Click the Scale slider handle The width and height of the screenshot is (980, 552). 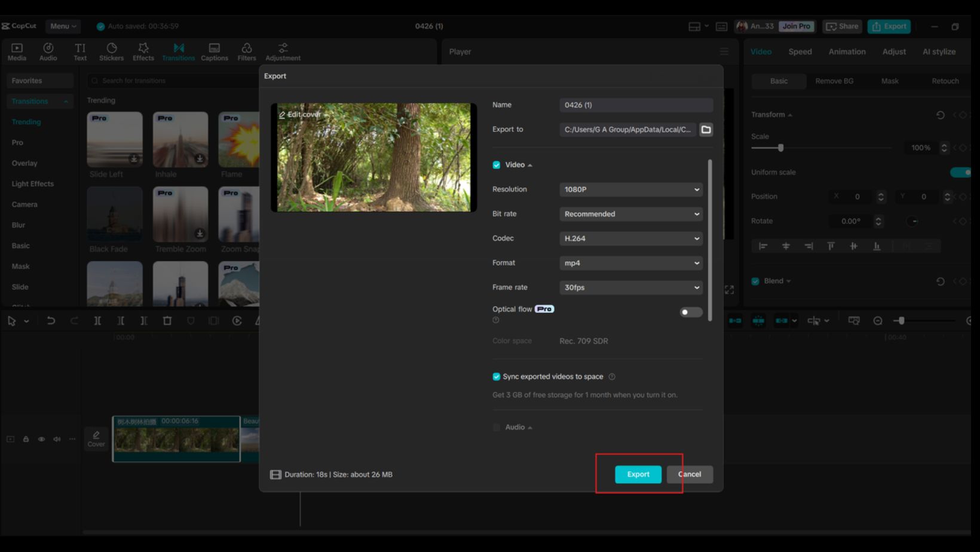[x=780, y=148]
